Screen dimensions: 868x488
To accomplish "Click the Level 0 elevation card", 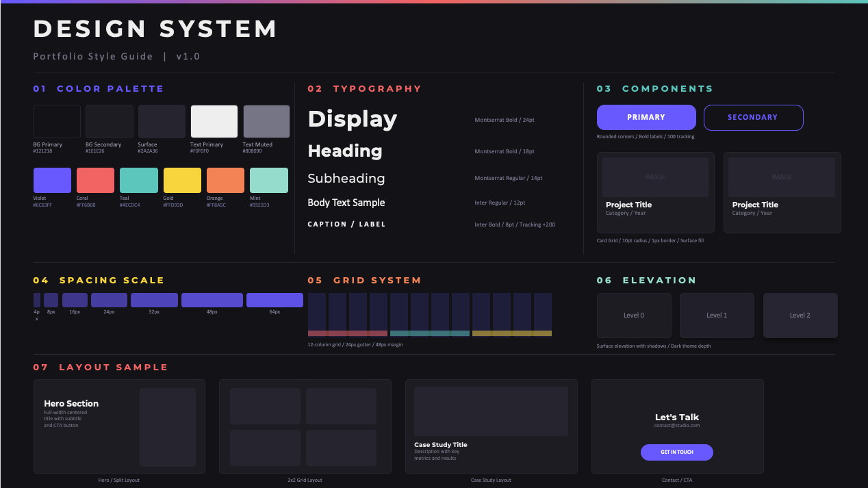I will click(634, 315).
